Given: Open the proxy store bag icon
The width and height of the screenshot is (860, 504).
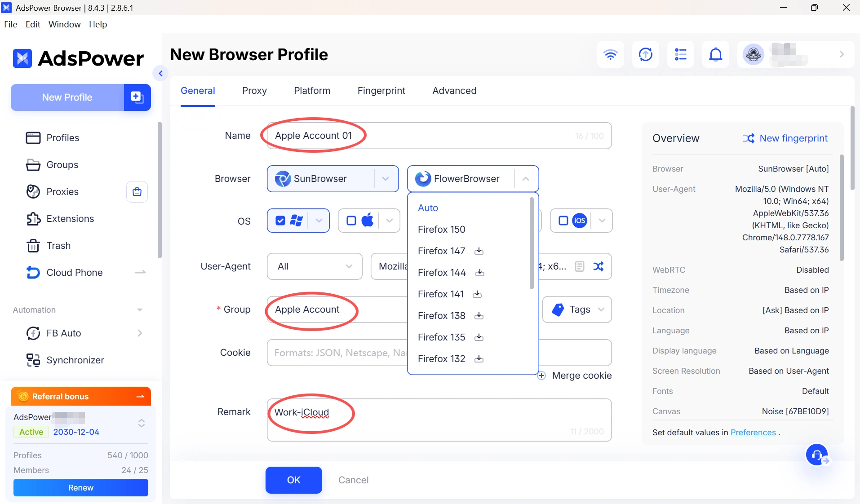Looking at the screenshot, I should click(x=137, y=192).
